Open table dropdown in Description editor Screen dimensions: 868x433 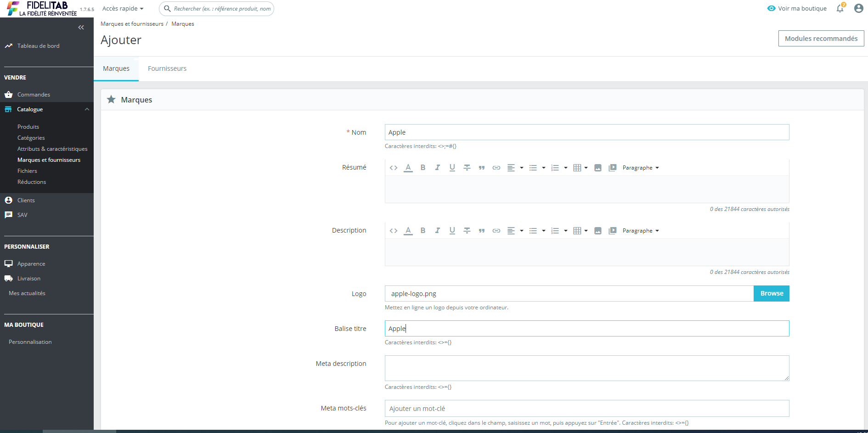[x=581, y=231]
